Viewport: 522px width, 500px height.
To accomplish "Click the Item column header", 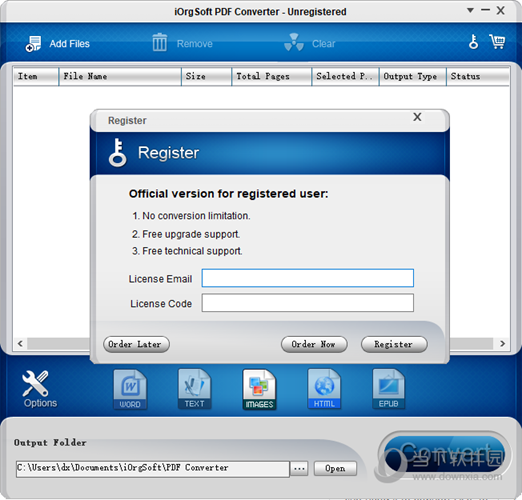I will point(36,76).
